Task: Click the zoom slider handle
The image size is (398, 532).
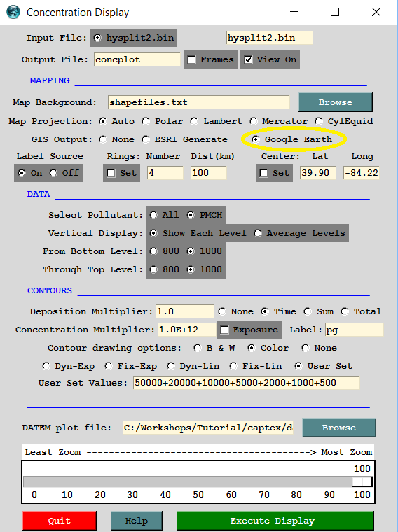Action: [362, 482]
